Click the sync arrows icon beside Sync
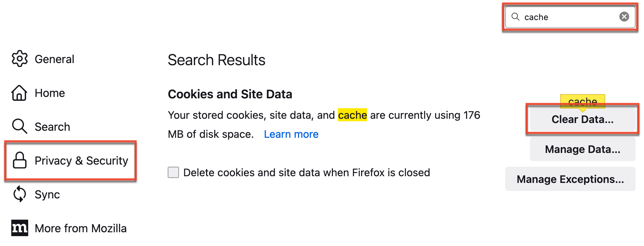Viewport: 644px width, 246px height. pyautogui.click(x=20, y=194)
